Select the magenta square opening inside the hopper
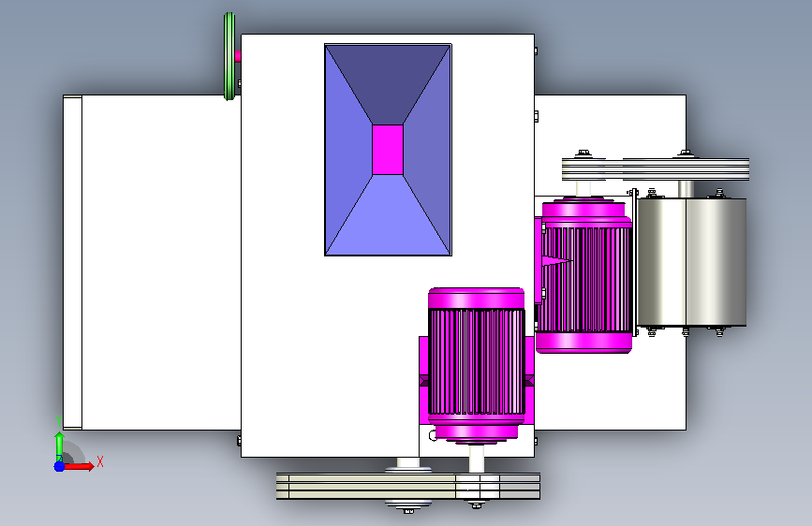 (x=388, y=150)
